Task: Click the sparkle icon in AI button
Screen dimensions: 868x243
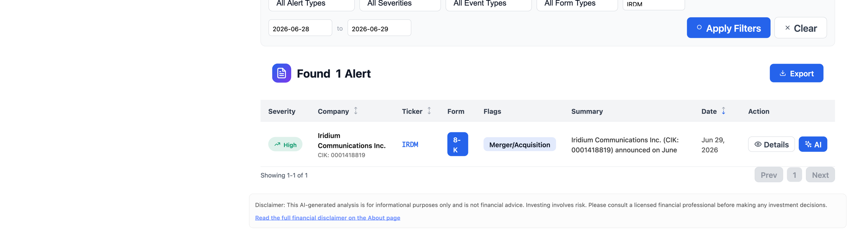Action: 808,144
